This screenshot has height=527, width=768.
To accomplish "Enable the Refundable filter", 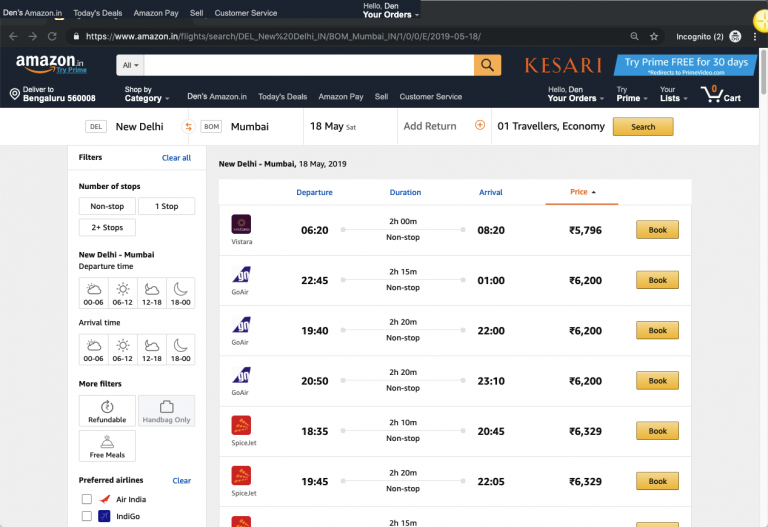I will coord(107,411).
